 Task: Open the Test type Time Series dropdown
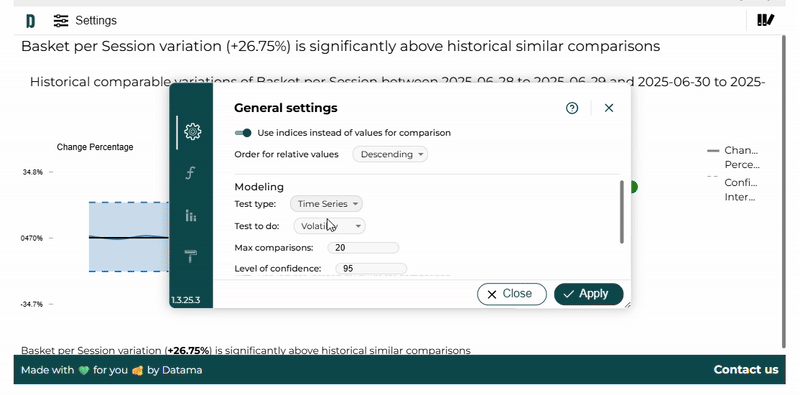327,204
